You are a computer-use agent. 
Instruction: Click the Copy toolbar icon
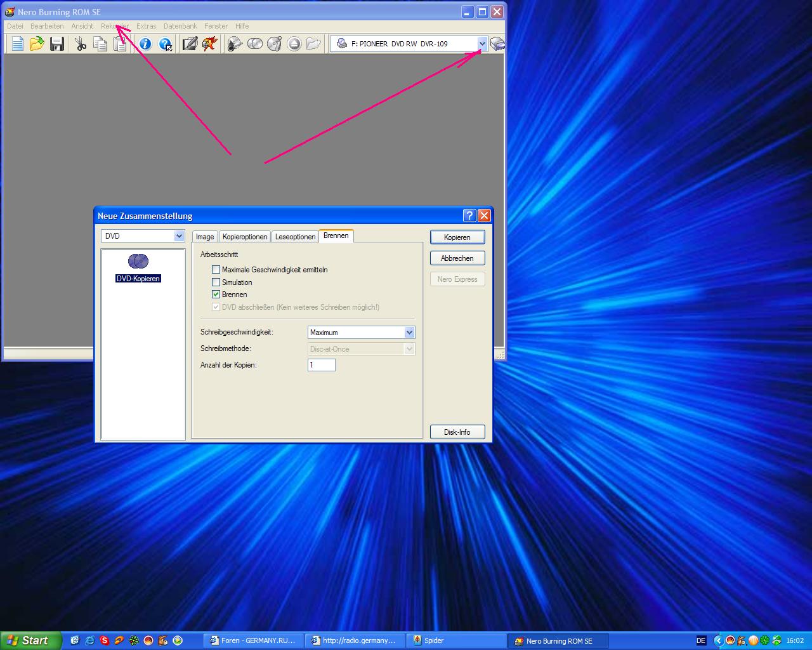coord(100,44)
